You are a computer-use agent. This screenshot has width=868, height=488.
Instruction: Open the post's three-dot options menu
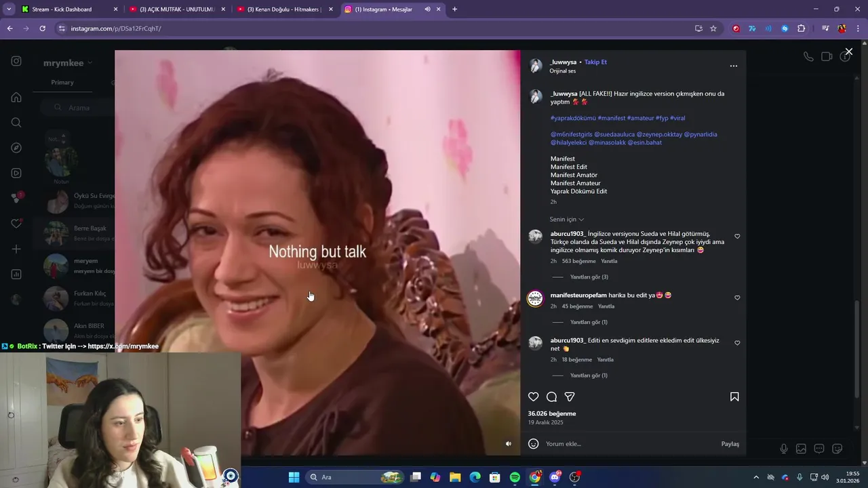(x=733, y=66)
